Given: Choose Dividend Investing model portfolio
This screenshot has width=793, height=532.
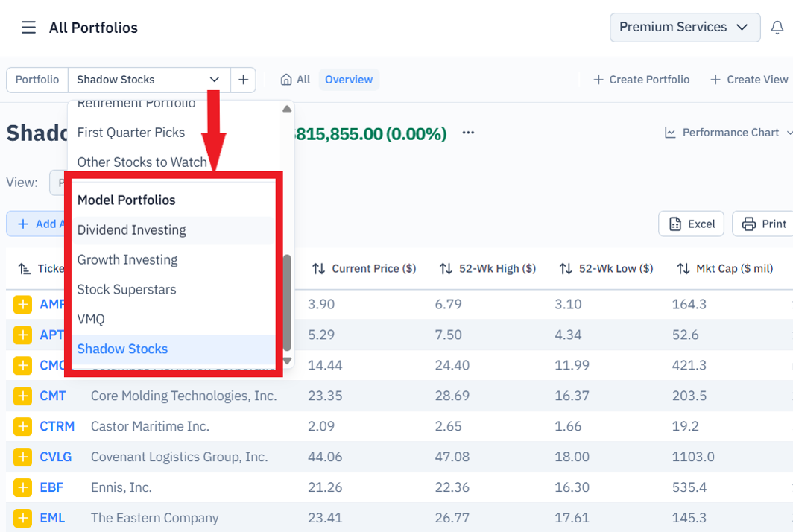Looking at the screenshot, I should [173, 230].
